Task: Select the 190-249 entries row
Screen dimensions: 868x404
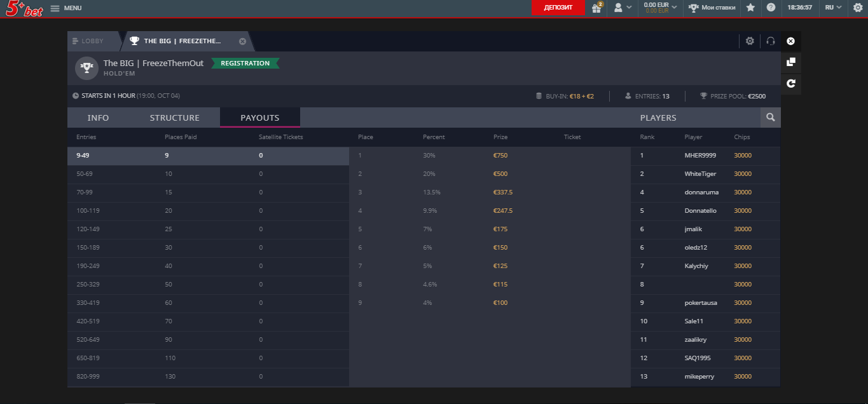Action: [x=209, y=266]
